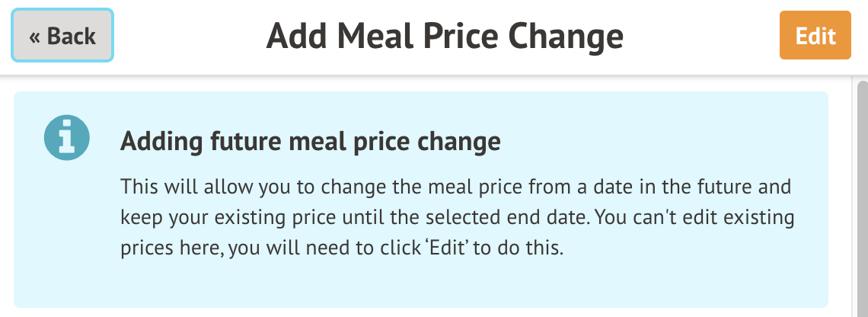Viewport: 868px width, 317px height.
Task: Click 'Adding future meal price change' heading
Action: 311,142
